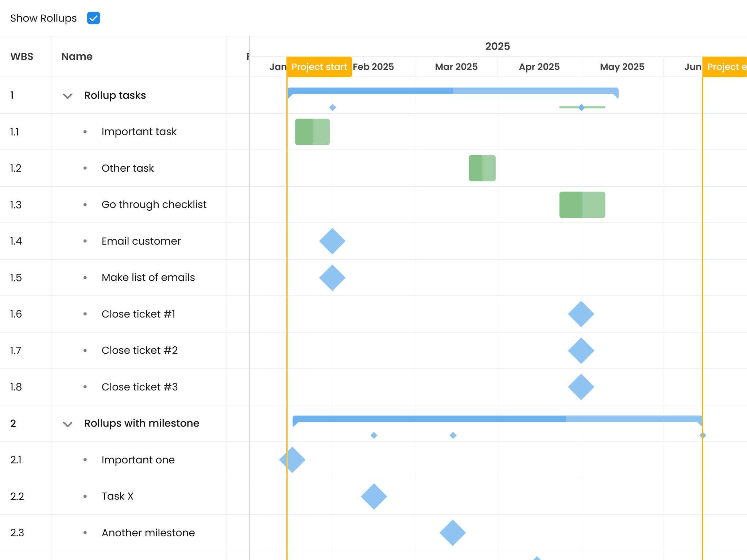Viewport: 747px width, 560px height.
Task: Select the Other task row name
Action: [x=128, y=168]
